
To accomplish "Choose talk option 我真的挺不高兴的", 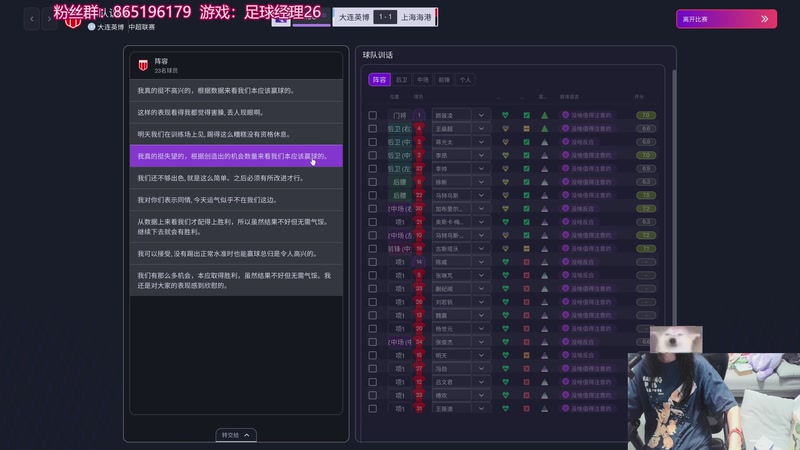I will [236, 90].
